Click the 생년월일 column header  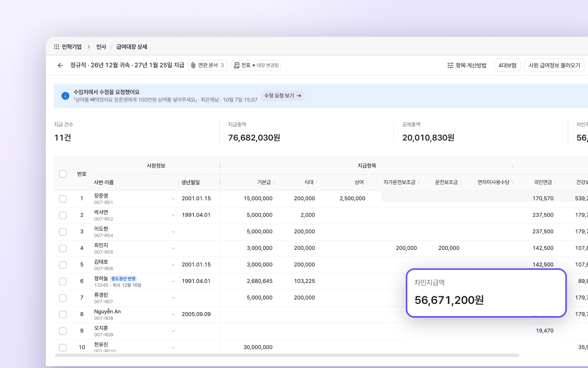[190, 182]
